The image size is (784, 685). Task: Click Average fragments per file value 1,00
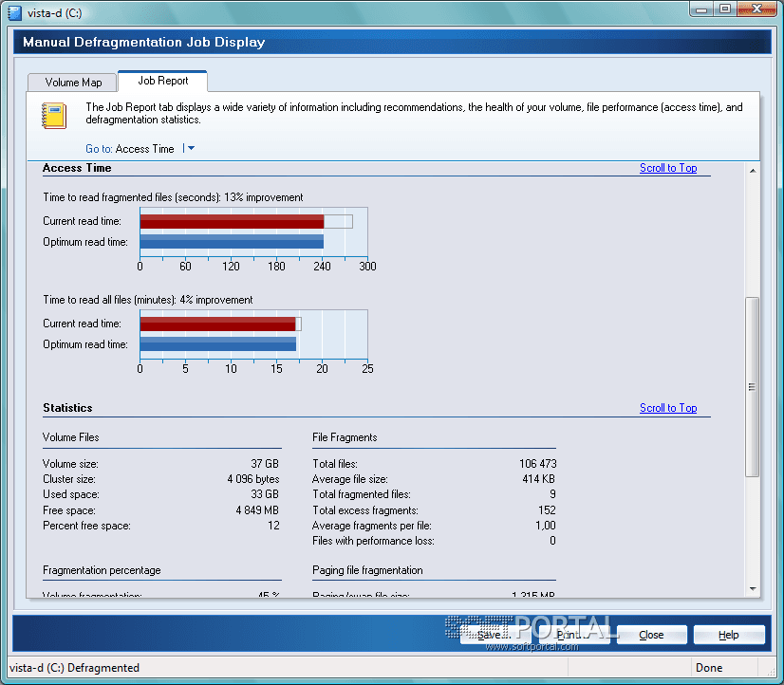tap(546, 525)
